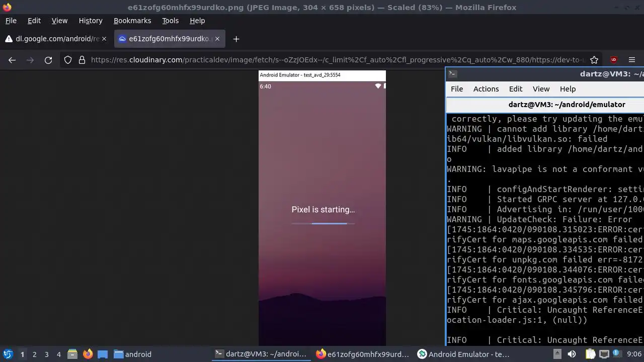Click the 'Started GRPC server' terminal line
The image size is (644, 362).
click(x=545, y=199)
